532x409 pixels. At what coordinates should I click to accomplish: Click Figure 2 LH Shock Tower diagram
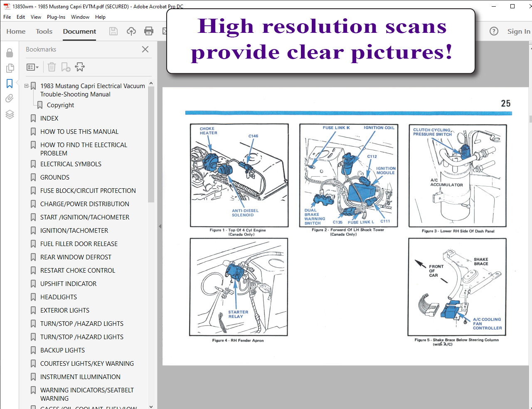(x=348, y=175)
